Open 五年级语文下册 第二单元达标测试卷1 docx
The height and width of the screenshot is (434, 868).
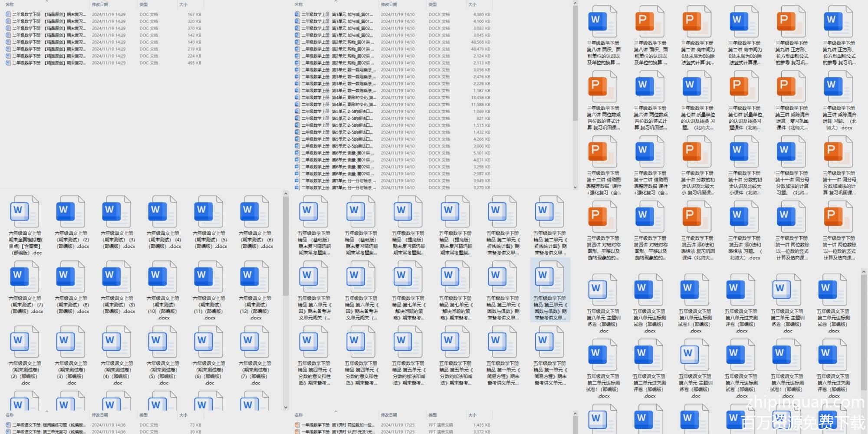[x=603, y=355]
